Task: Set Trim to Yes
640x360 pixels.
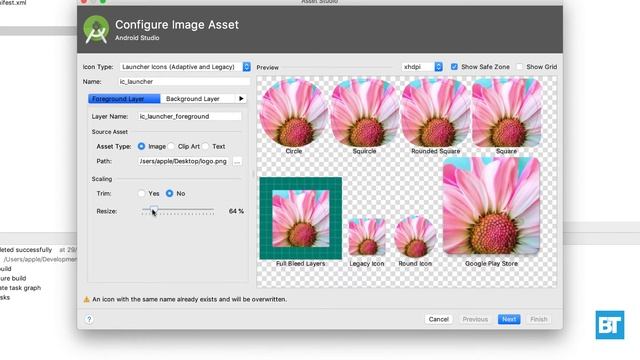Action: (141, 193)
